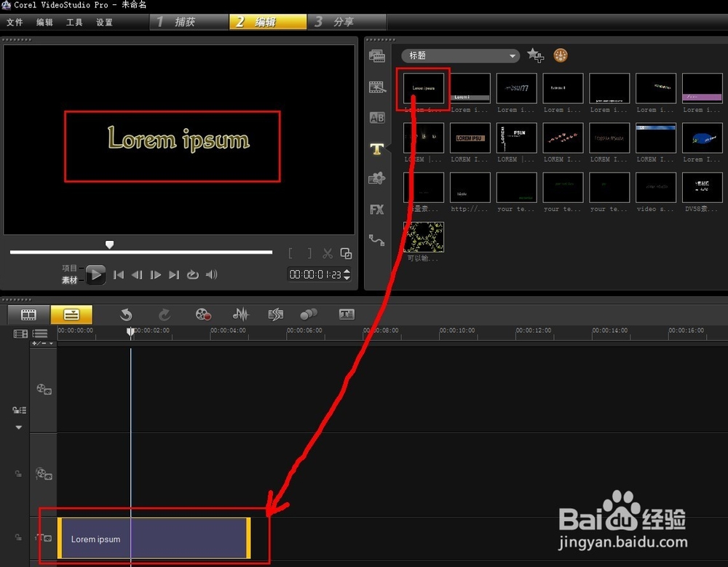Set the mark-in bracket
This screenshot has width=728, height=567.
coord(290,253)
